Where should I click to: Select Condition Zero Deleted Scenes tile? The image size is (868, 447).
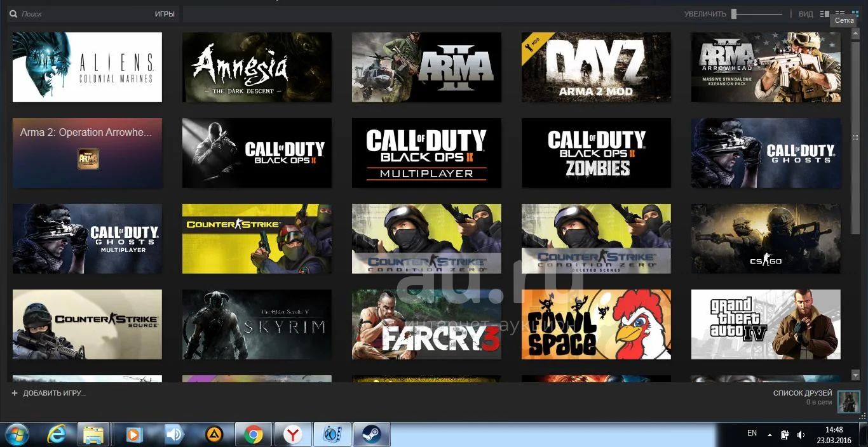coord(596,239)
